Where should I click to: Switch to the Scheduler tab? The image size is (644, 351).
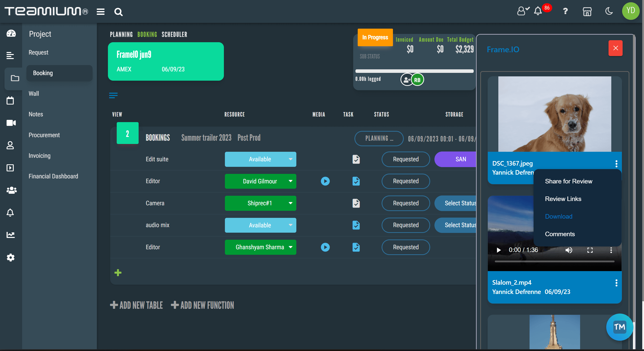point(174,34)
